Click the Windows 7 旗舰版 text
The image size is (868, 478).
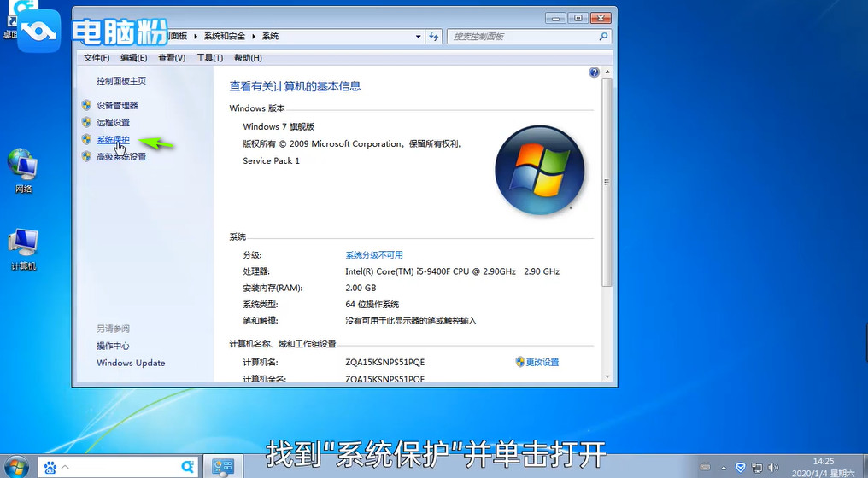(x=279, y=126)
